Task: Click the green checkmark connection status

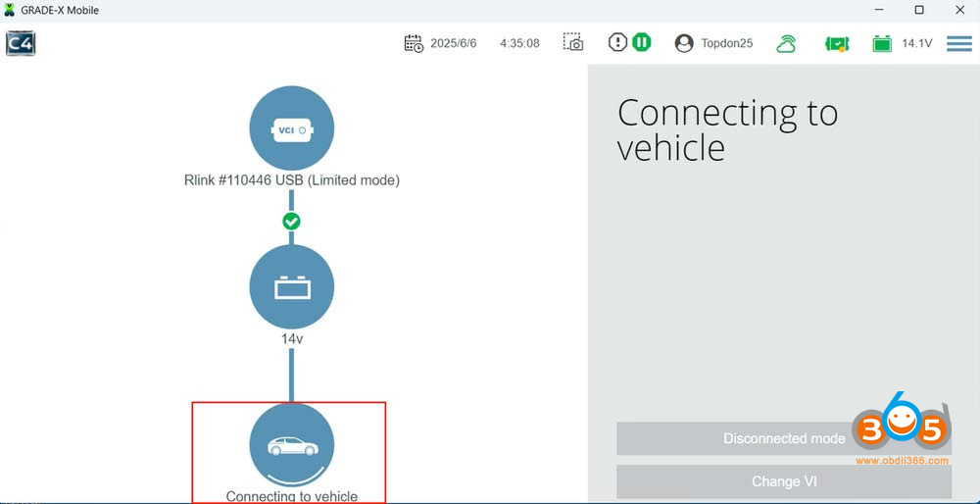Action: (291, 221)
